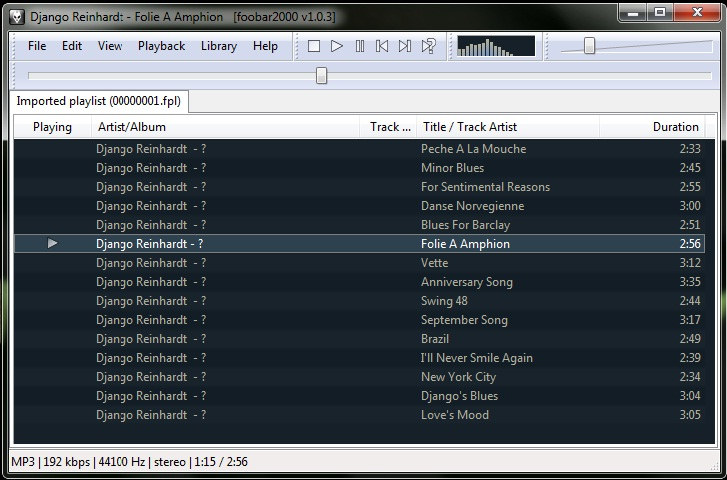Minimize the foobar2000 window
This screenshot has width=727, height=480.
[x=633, y=13]
